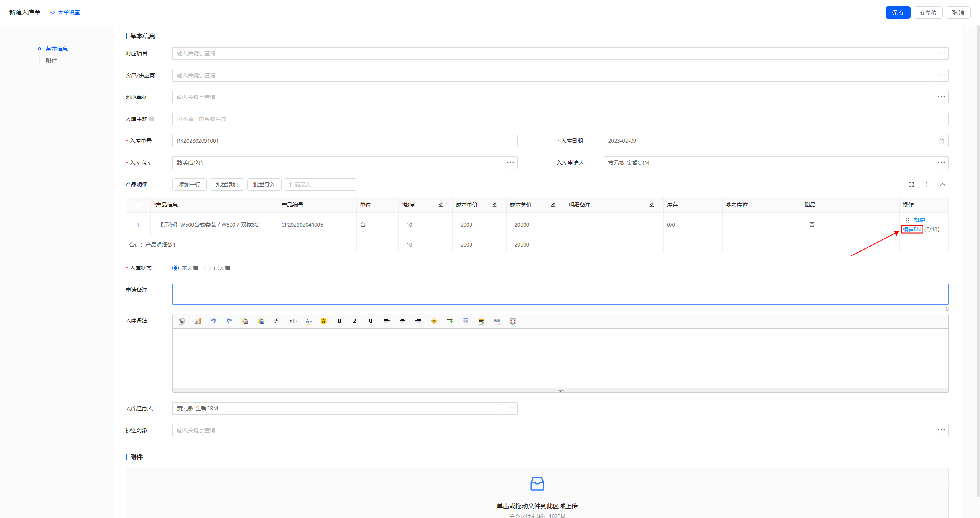
Task: Click the source/print view icon in editor toolbar
Action: click(x=182, y=321)
